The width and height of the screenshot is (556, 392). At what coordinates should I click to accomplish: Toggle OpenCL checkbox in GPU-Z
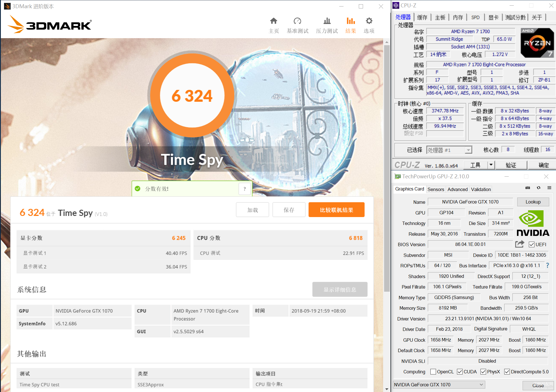click(433, 372)
